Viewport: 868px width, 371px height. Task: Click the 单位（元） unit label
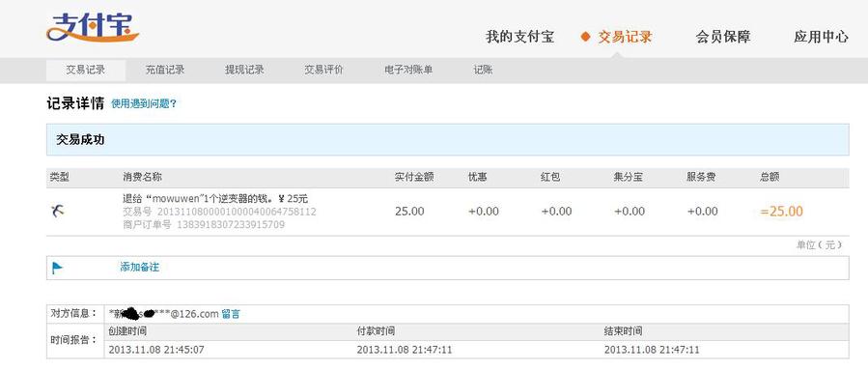coord(820,245)
